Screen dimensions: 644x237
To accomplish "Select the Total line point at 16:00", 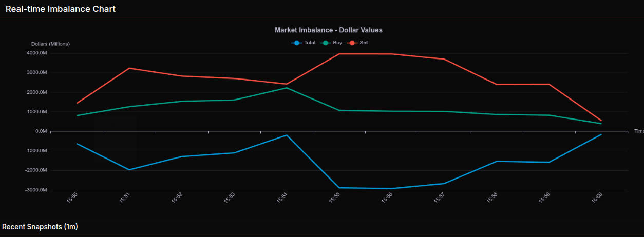I will point(601,134).
